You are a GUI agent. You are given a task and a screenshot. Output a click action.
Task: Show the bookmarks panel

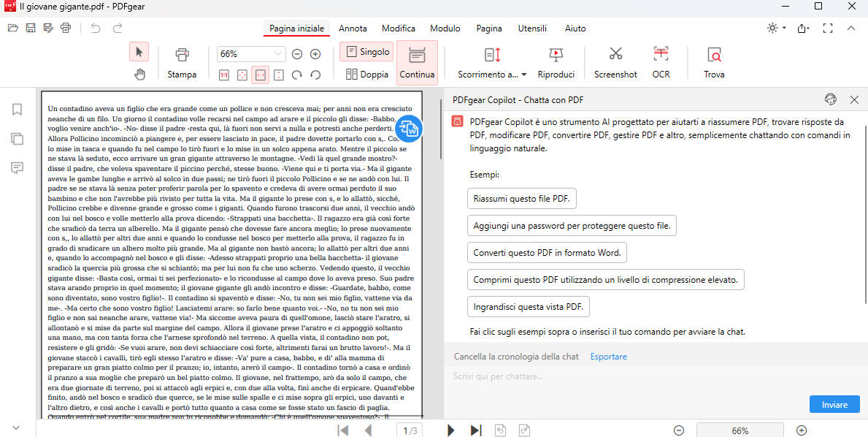[17, 110]
